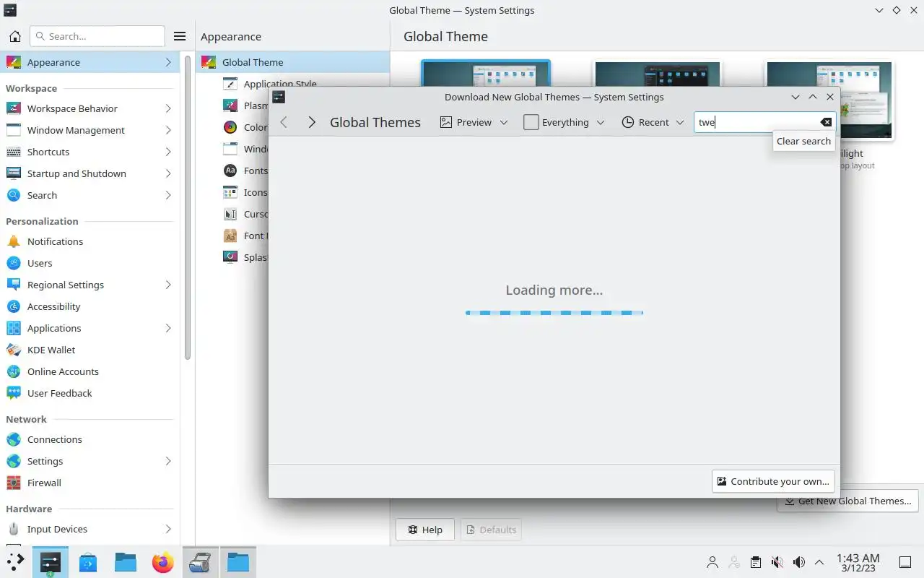
Task: Click the Users icon
Action: point(14,263)
